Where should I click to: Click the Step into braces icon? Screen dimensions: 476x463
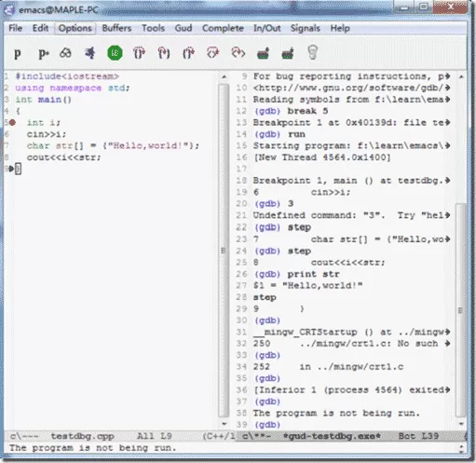164,53
